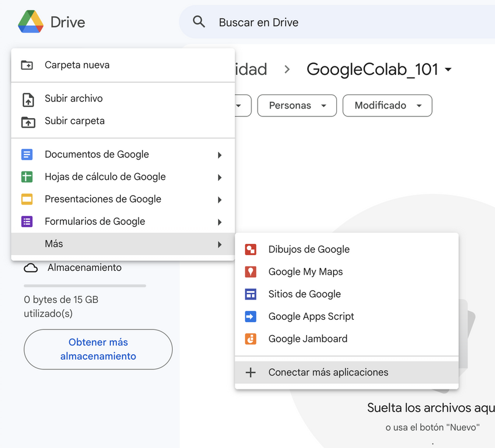Click the Google Sites icon

(x=251, y=294)
